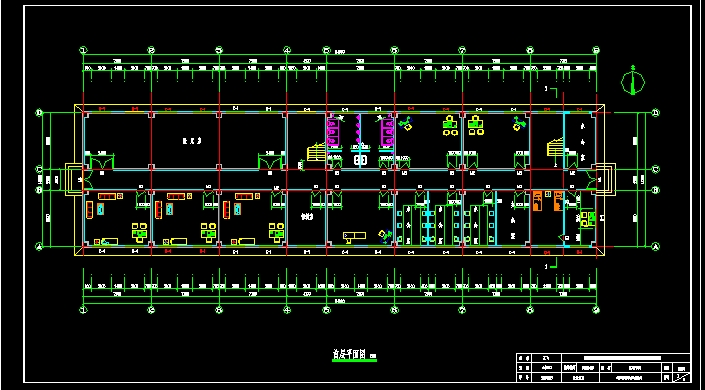Click the title block table of the sheet
This screenshot has height=390, width=705.
[603, 368]
